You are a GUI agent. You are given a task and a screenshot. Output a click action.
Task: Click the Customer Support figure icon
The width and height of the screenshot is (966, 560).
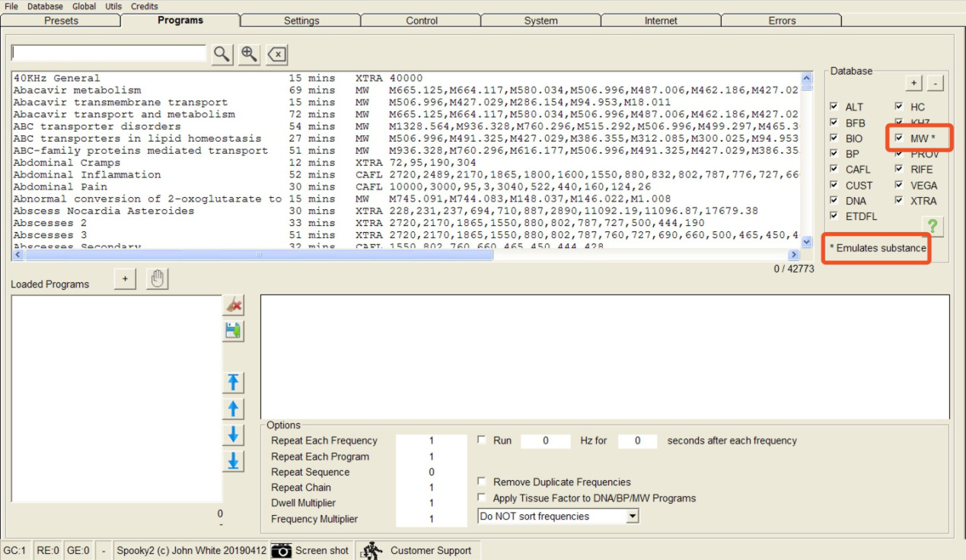click(370, 550)
